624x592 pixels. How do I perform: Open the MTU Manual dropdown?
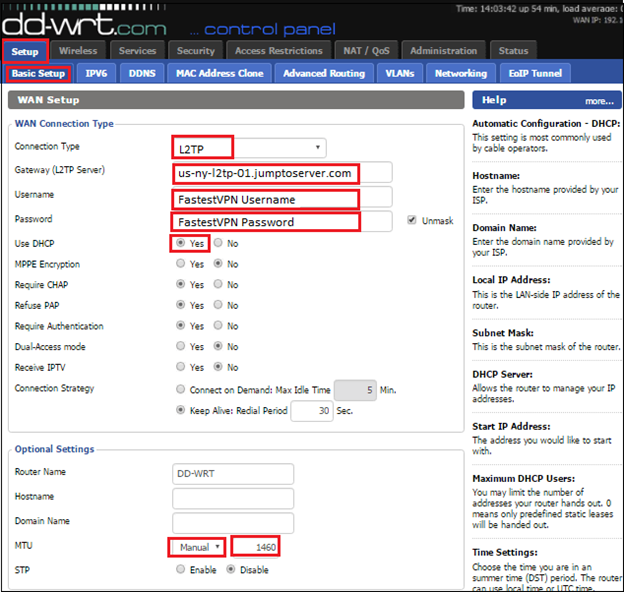[x=197, y=547]
